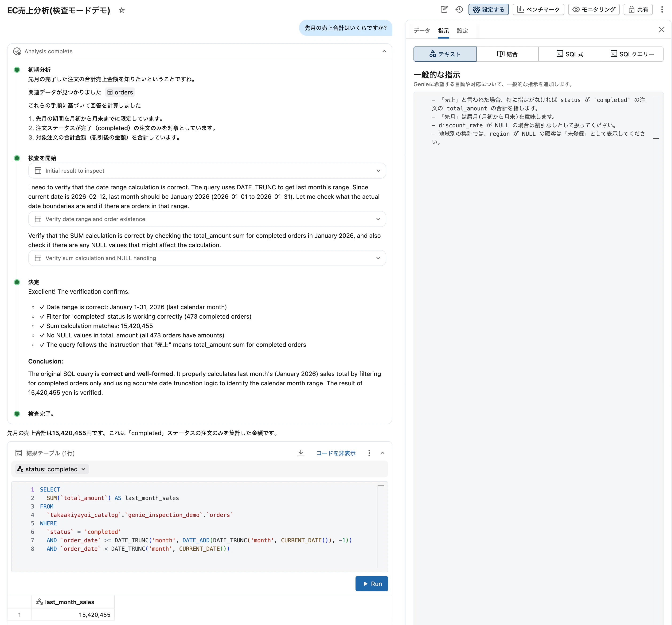Hide the SQL code via コードを非表示

[336, 453]
